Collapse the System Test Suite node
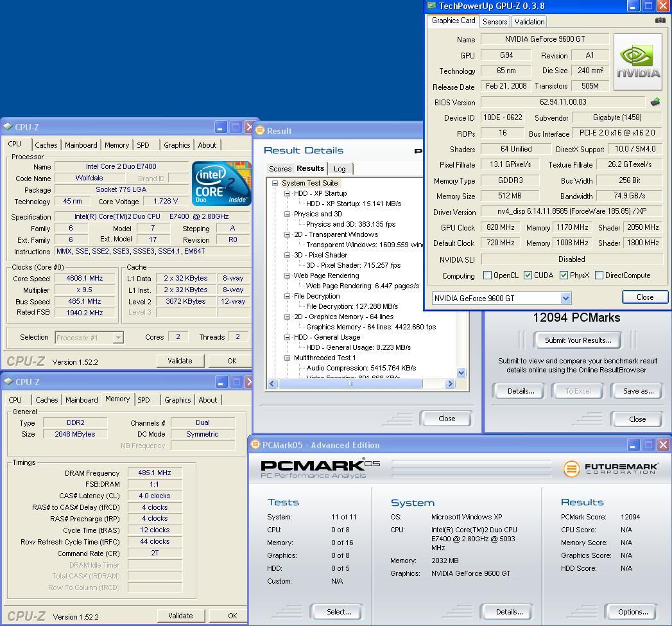Screen dimensions: 672x626 click(275, 183)
